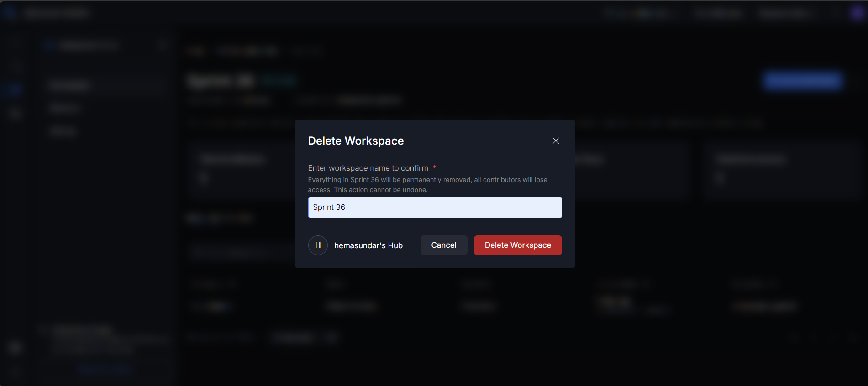Click the hemasundar's Hub label
The height and width of the screenshot is (386, 868).
coord(368,246)
